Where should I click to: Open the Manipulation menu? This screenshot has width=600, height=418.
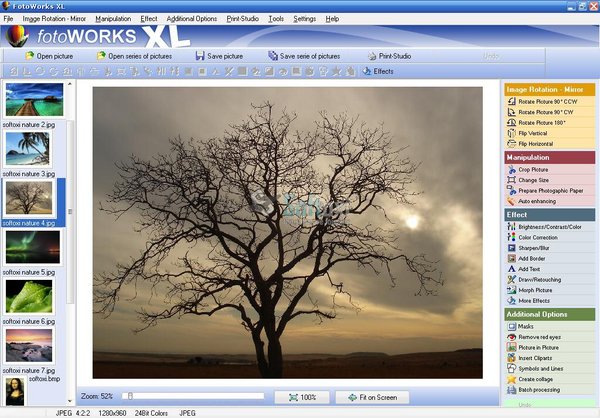click(x=113, y=19)
